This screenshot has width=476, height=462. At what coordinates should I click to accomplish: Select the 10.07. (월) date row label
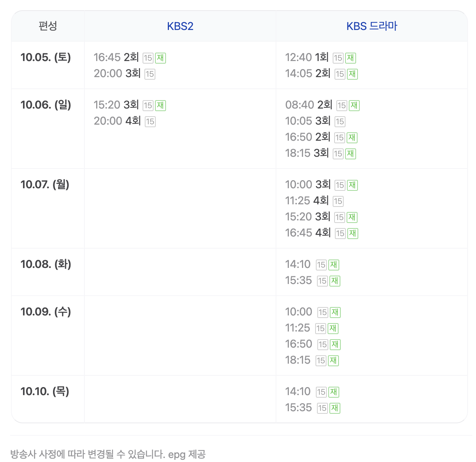[x=45, y=185]
